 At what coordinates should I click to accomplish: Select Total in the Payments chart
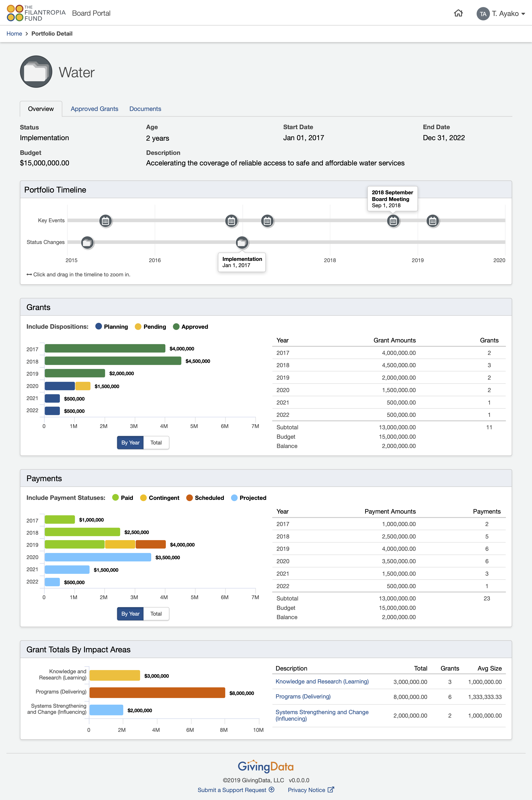(x=156, y=614)
